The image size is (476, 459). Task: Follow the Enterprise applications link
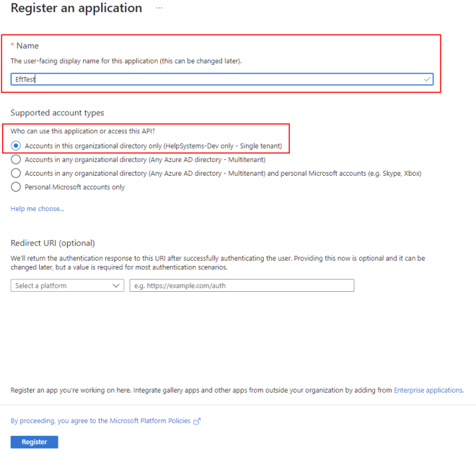coord(428,391)
